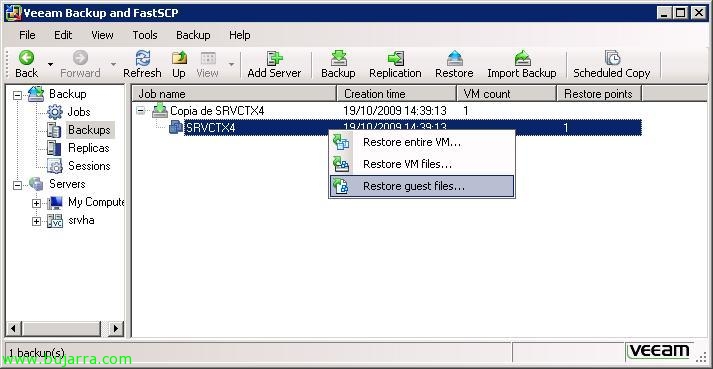This screenshot has height=369, width=713.
Task: Select My Computer in the tree
Action: pos(96,202)
